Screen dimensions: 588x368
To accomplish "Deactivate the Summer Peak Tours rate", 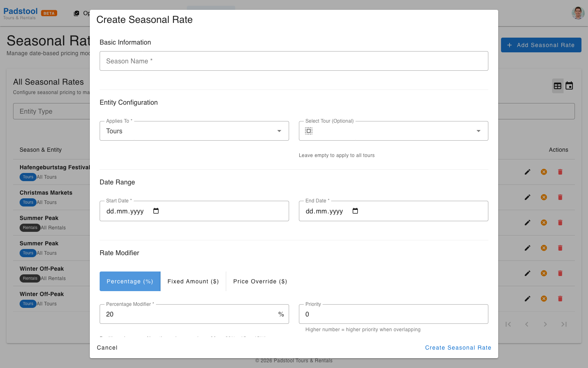I will point(544,248).
